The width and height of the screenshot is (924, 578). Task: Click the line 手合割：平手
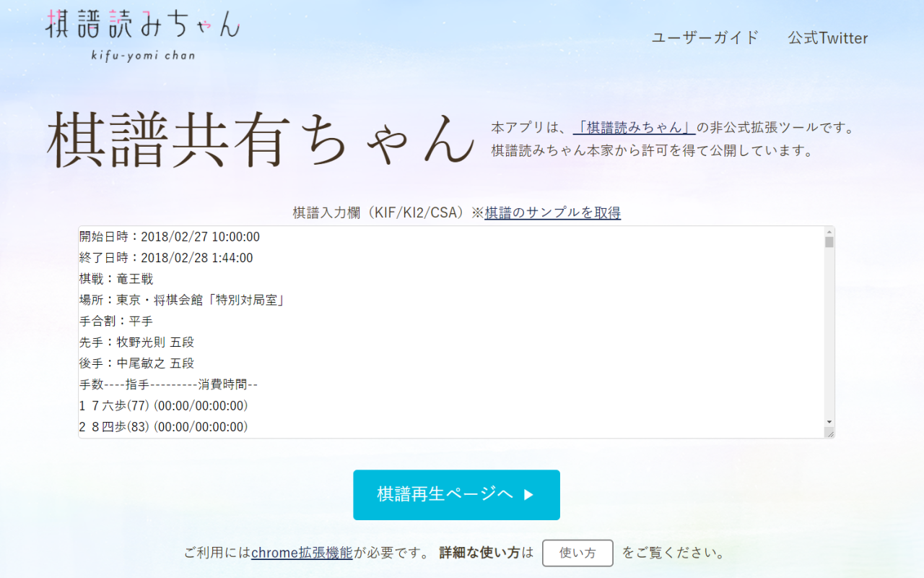point(116,321)
